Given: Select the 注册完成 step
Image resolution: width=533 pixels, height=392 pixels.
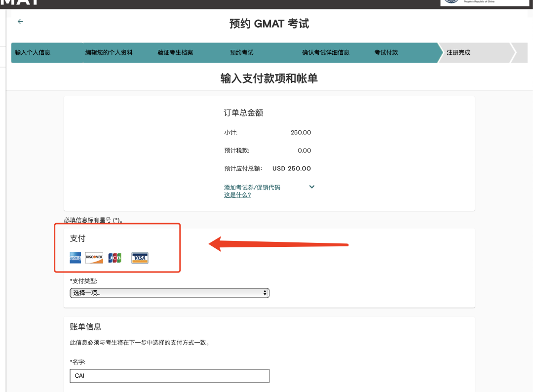Looking at the screenshot, I should [x=458, y=52].
